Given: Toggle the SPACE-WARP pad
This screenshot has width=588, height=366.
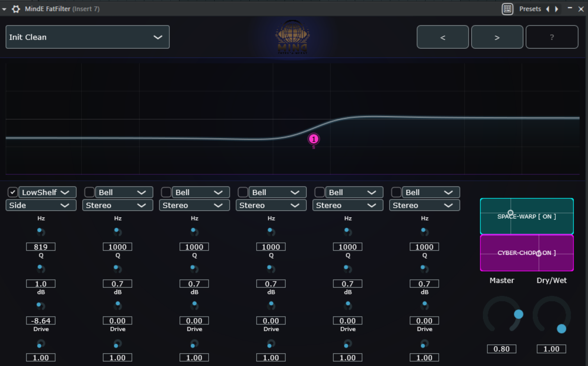Looking at the screenshot, I should pos(526,216).
